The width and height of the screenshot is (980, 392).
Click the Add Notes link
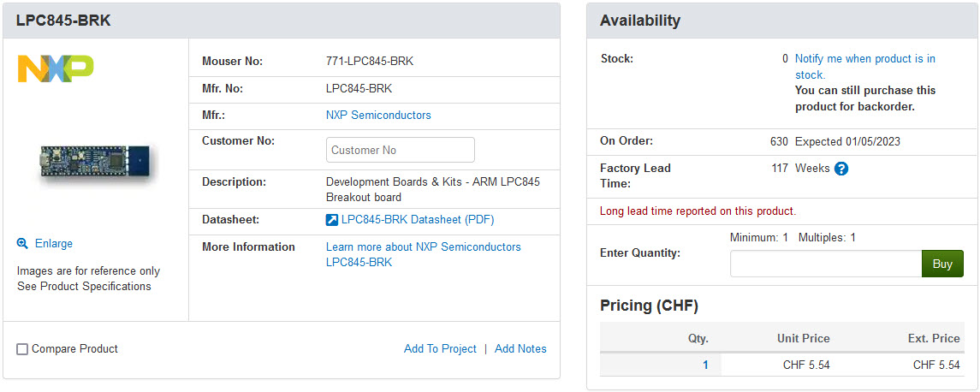520,348
